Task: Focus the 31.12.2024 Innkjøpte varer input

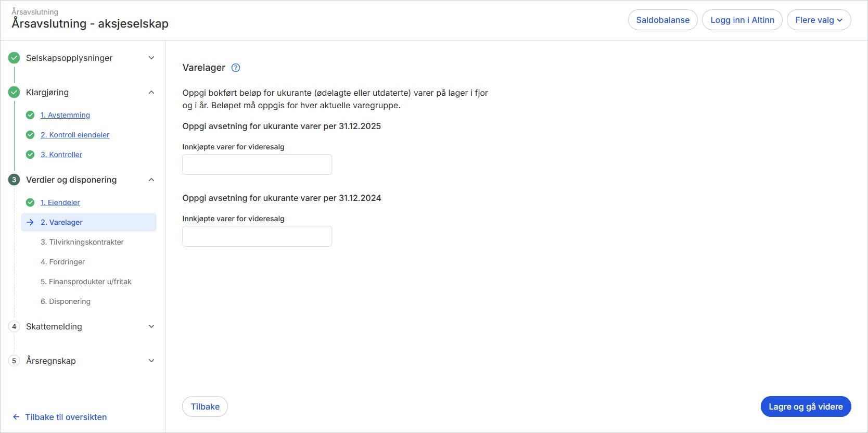Action: [x=257, y=236]
